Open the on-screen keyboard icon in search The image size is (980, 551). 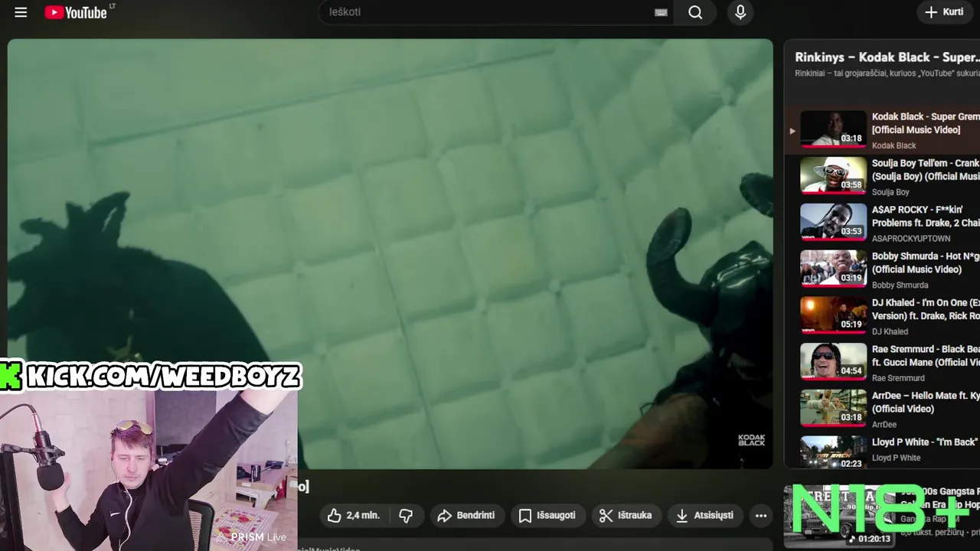(661, 12)
